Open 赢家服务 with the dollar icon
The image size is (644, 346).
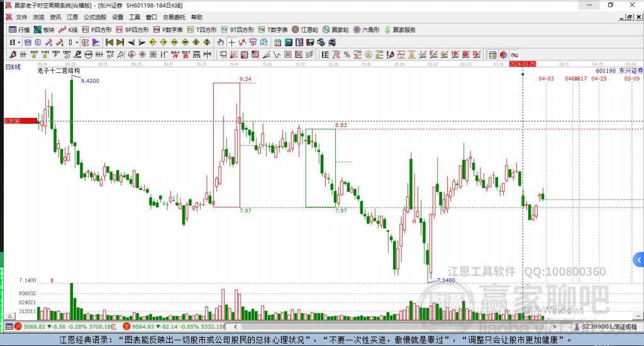click(x=399, y=30)
